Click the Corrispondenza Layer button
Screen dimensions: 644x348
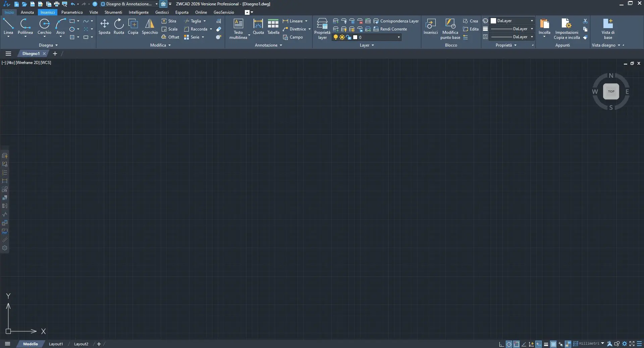pyautogui.click(x=396, y=21)
